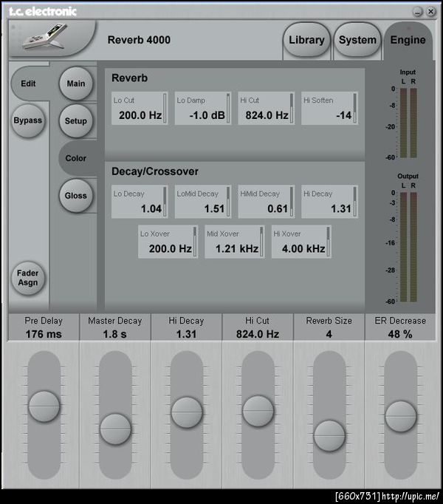Click the ER Decrease fader knob
The image size is (443, 504).
click(401, 416)
